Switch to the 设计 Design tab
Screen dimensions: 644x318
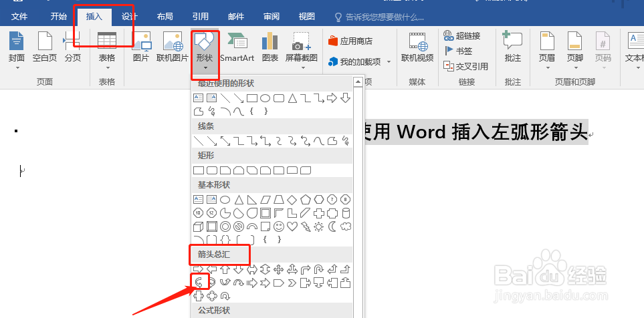(130, 17)
